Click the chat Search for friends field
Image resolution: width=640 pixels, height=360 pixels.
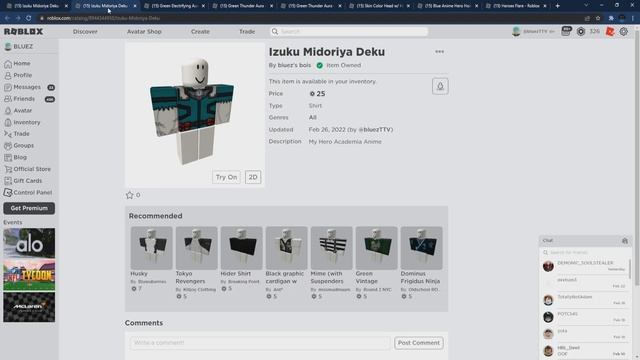585,253
